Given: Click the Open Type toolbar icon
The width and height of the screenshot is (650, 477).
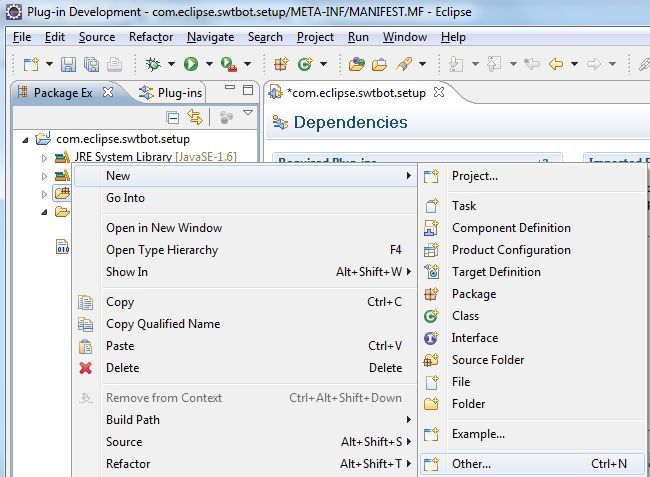Looking at the screenshot, I should [x=357, y=64].
